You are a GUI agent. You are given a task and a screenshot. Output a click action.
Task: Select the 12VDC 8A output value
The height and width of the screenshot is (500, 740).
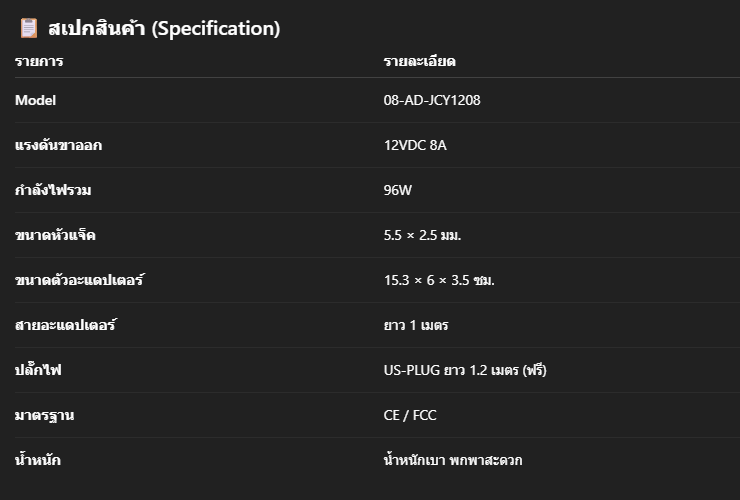tap(415, 145)
